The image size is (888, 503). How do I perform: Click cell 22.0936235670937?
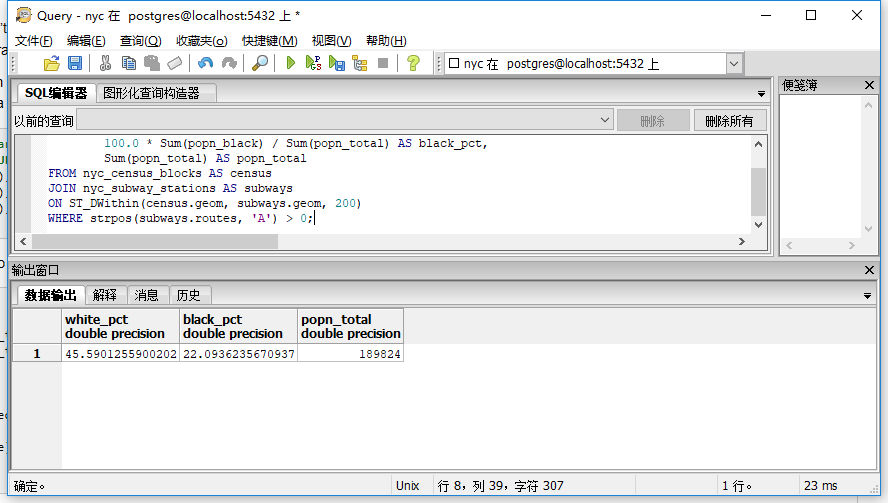pyautogui.click(x=238, y=354)
